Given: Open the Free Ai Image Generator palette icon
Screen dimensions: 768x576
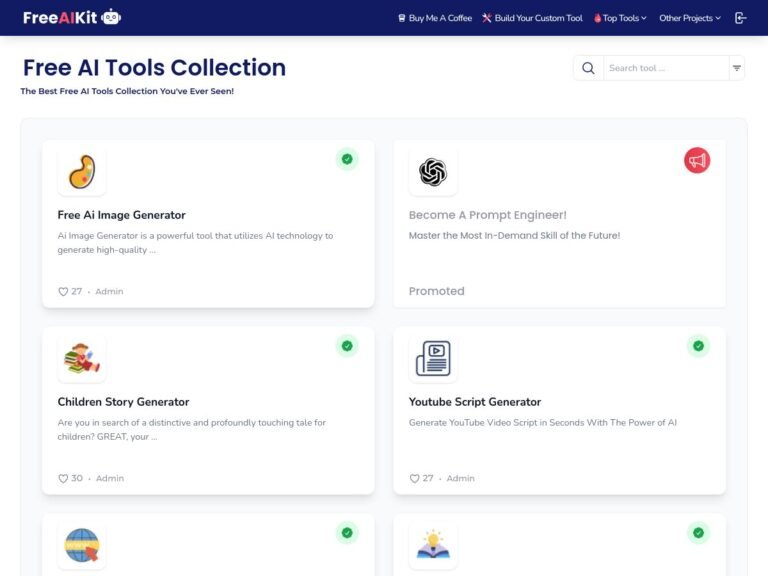Looking at the screenshot, I should tap(81, 172).
